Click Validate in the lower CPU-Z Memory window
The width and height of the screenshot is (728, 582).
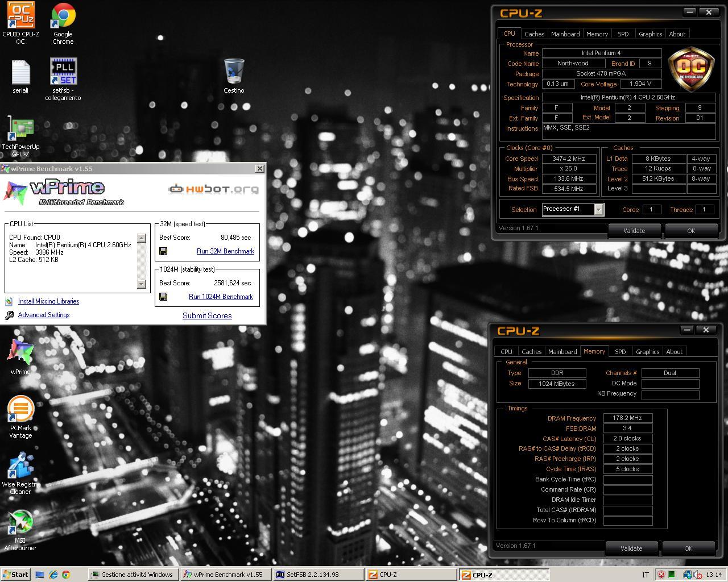click(631, 548)
